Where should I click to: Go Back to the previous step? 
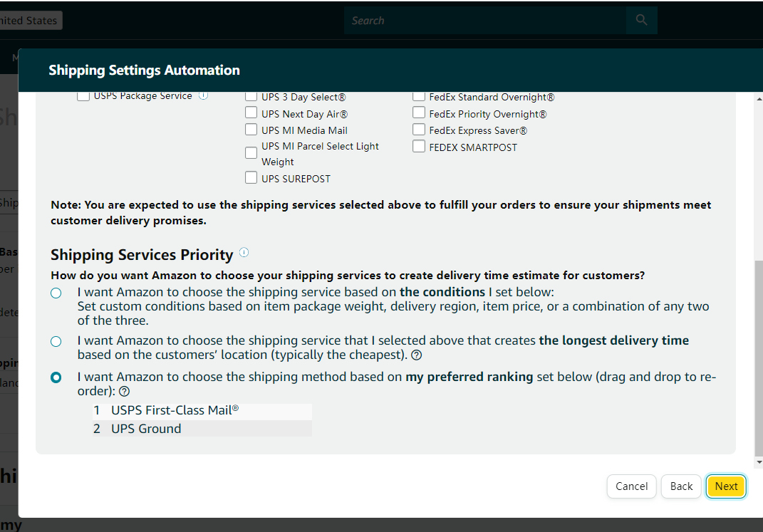[681, 486]
